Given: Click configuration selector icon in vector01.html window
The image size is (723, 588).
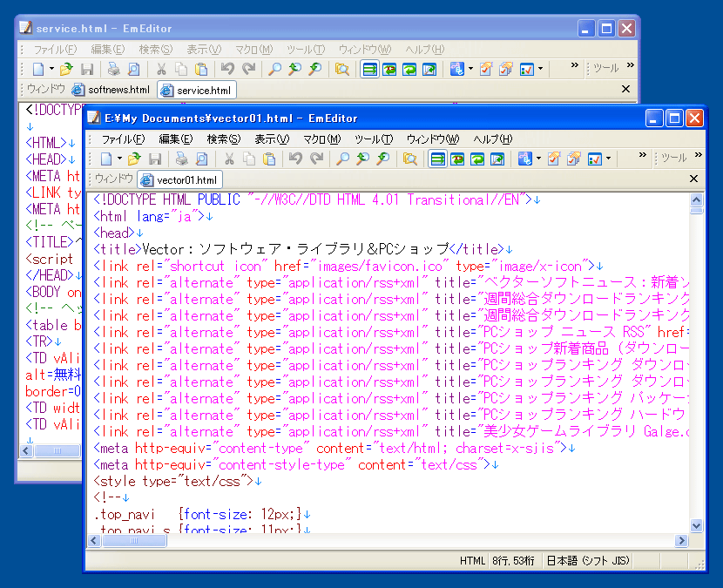Looking at the screenshot, I should point(524,159).
